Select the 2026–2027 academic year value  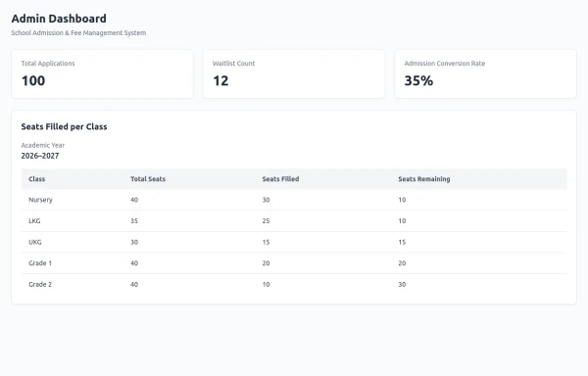click(x=40, y=156)
